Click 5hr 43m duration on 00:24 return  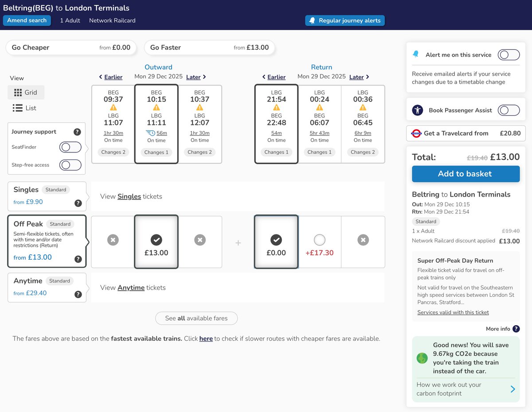point(320,133)
